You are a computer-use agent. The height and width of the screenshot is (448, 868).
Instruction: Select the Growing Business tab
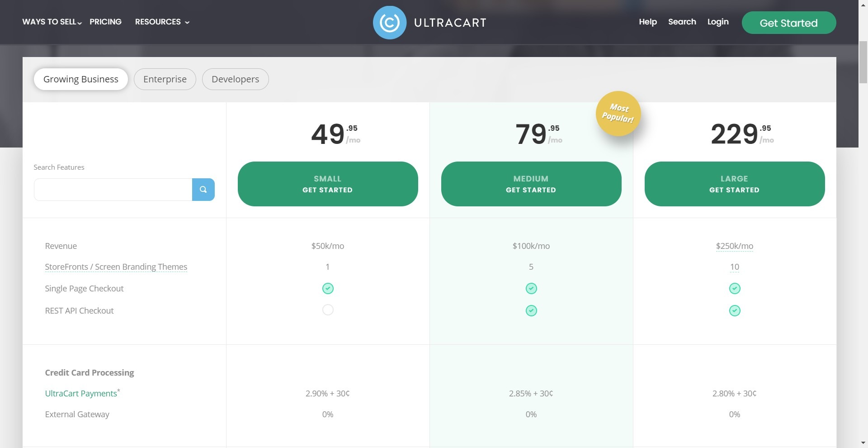[81, 79]
